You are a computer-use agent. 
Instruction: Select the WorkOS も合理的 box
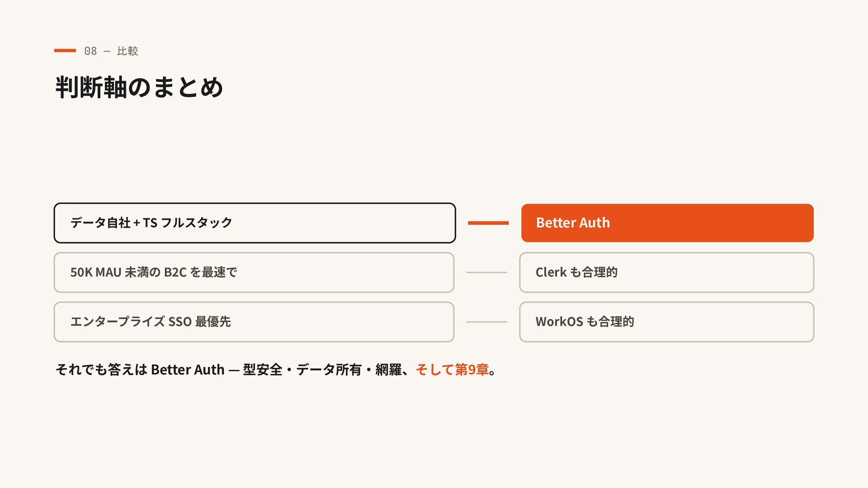667,322
